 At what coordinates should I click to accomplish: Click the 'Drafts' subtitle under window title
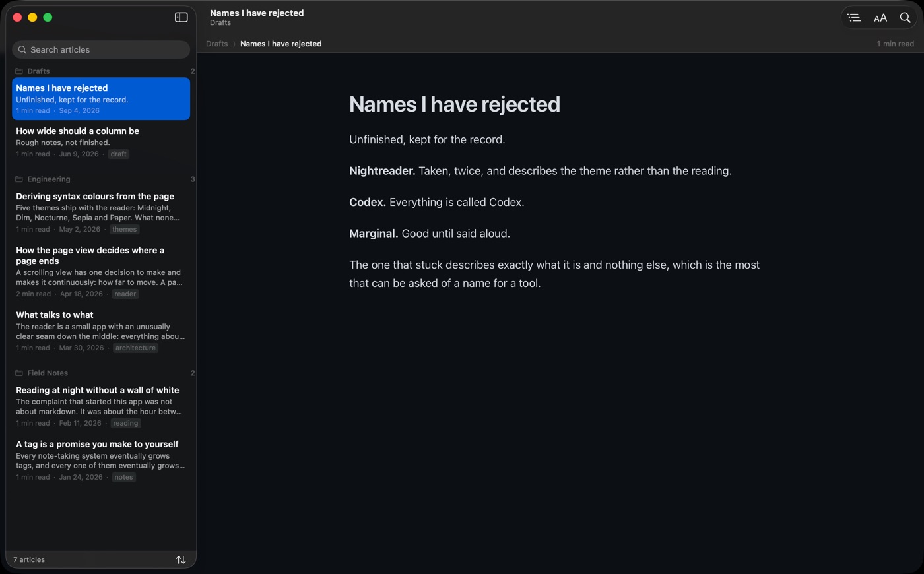pyautogui.click(x=220, y=22)
